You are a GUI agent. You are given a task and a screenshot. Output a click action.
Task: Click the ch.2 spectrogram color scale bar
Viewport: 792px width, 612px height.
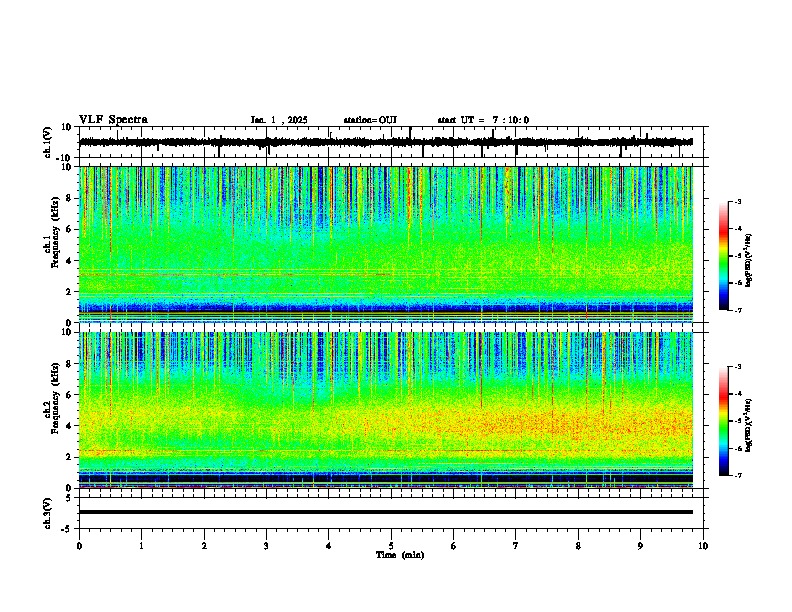coord(723,421)
